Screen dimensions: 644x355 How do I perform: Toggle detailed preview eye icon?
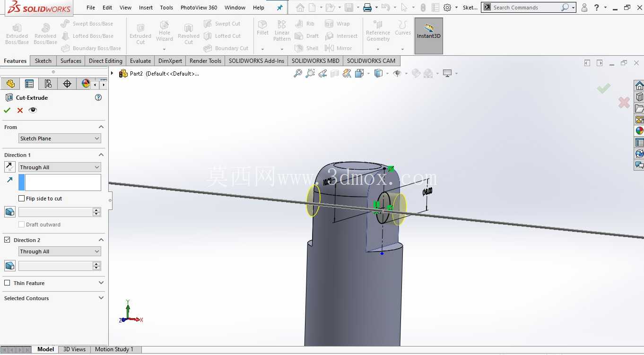point(33,110)
